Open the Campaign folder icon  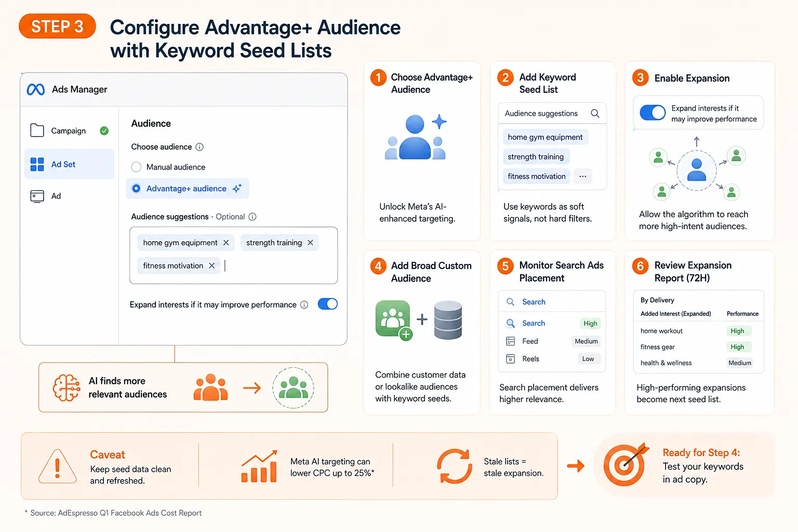tap(37, 130)
